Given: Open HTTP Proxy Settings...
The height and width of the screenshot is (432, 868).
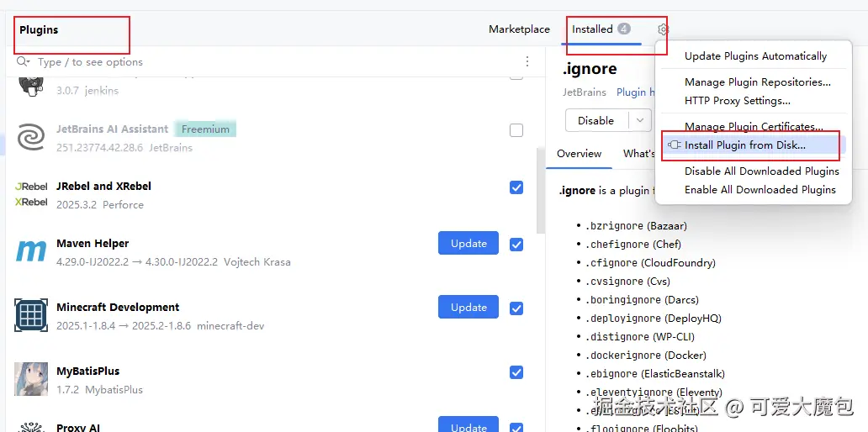Looking at the screenshot, I should coord(738,101).
